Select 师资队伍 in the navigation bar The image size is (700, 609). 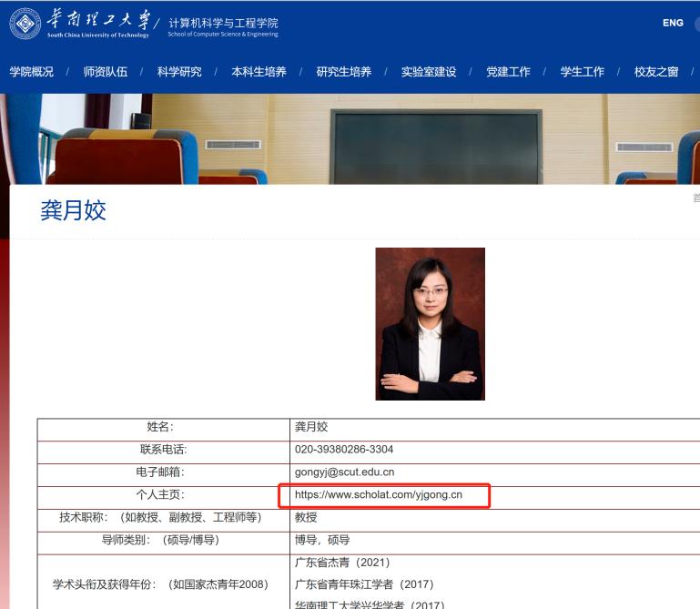[x=106, y=72]
